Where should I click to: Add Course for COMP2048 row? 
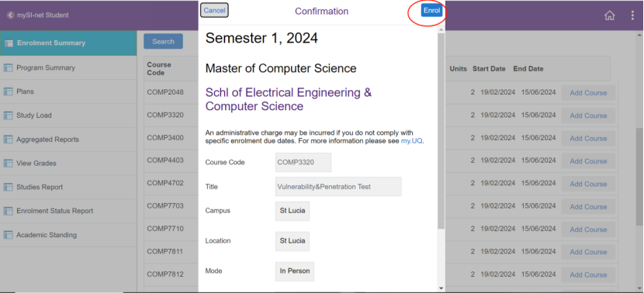point(588,93)
